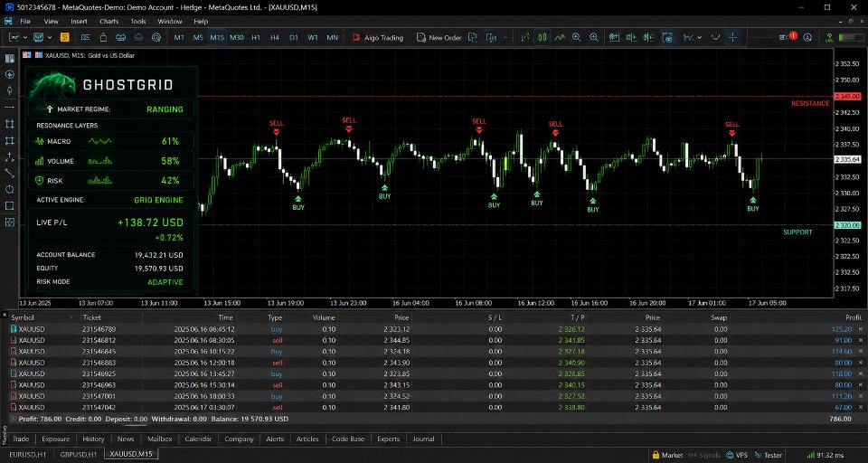Screen dimensions: 868x463
Task: Switch chart to M30 timeframe
Action: pos(236,38)
